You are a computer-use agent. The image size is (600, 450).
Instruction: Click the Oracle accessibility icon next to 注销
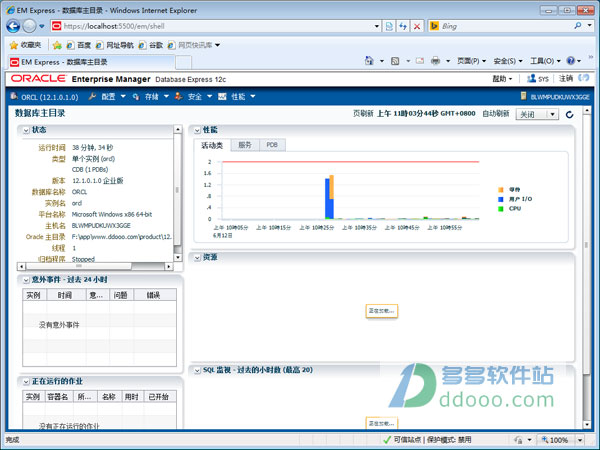pos(584,78)
